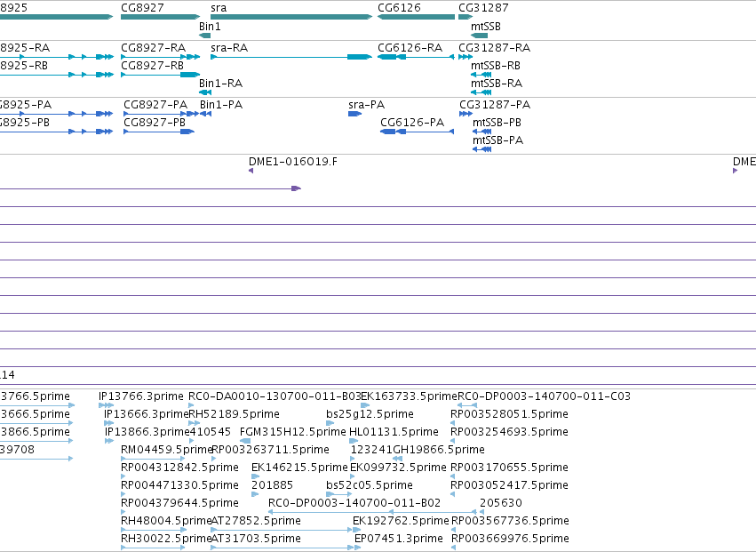Select the CG6126-RA transcript
Image resolution: width=756 pixels, height=552 pixels.
[x=410, y=48]
